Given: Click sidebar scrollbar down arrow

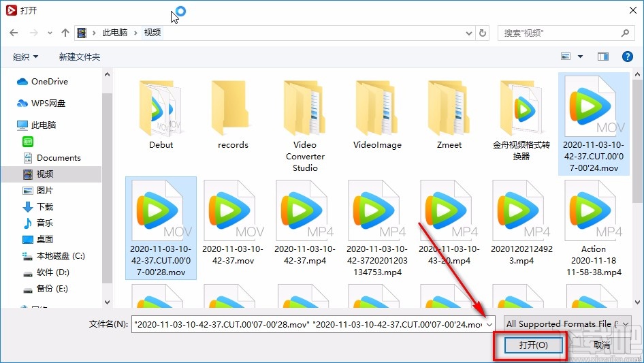Looking at the screenshot, I should click(x=107, y=302).
